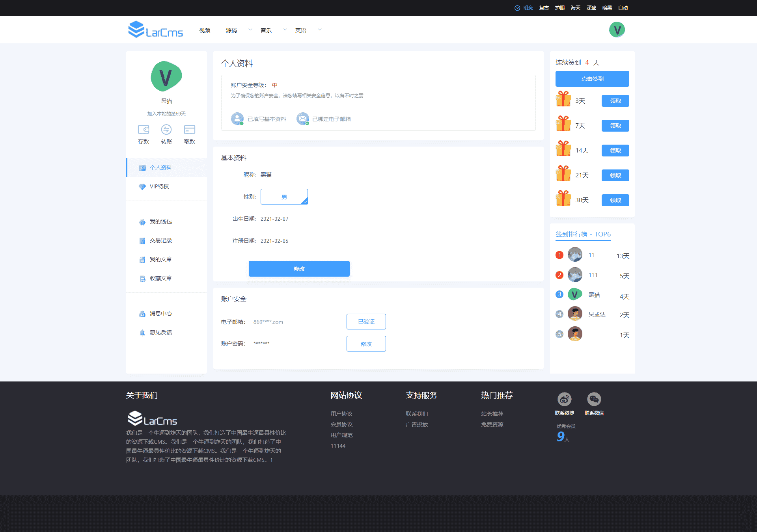The width and height of the screenshot is (757, 532).
Task: Click the 用户协议 footer link
Action: coord(341,414)
